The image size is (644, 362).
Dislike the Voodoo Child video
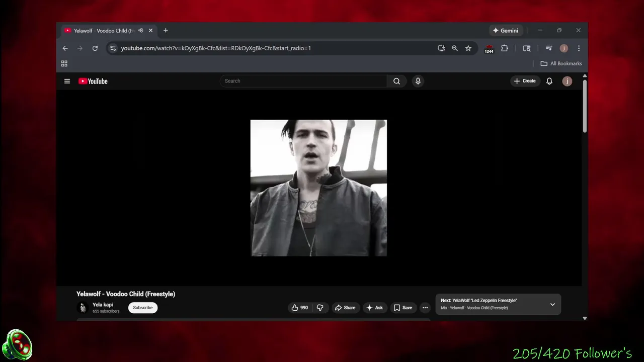(320, 308)
